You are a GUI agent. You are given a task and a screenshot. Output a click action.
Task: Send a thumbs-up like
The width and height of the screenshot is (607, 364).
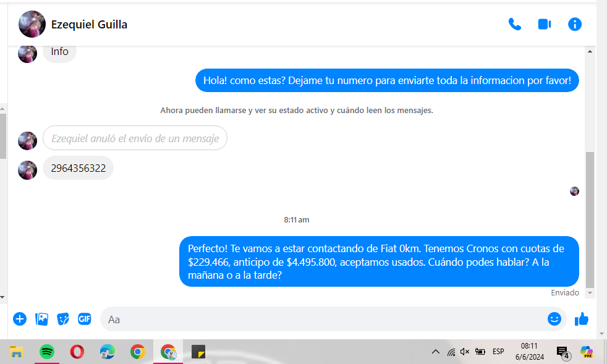[x=581, y=319]
